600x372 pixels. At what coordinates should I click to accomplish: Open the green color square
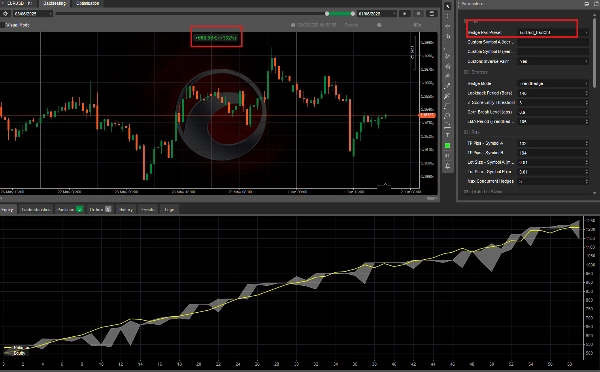click(x=447, y=145)
